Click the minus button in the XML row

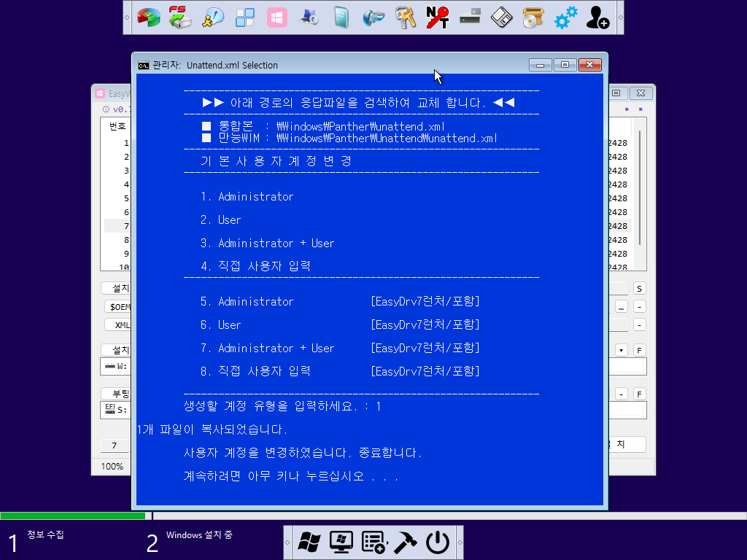click(x=639, y=324)
